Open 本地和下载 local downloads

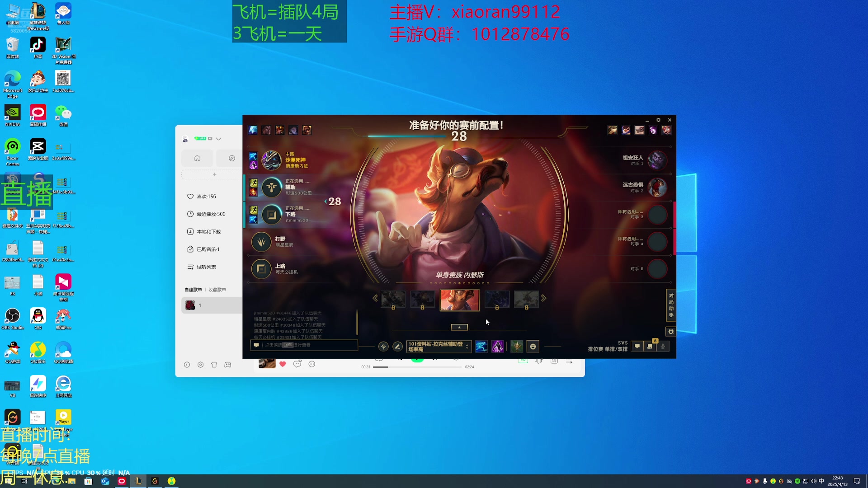click(x=204, y=232)
